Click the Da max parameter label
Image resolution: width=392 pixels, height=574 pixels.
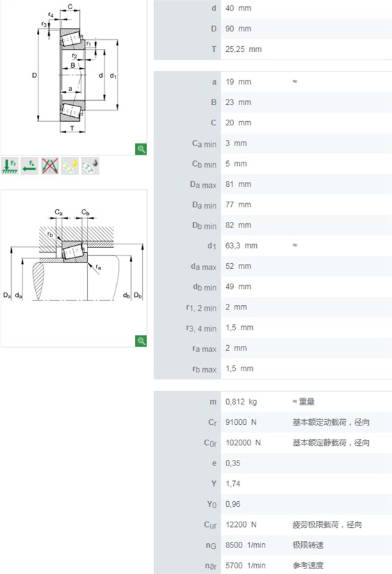tap(203, 185)
